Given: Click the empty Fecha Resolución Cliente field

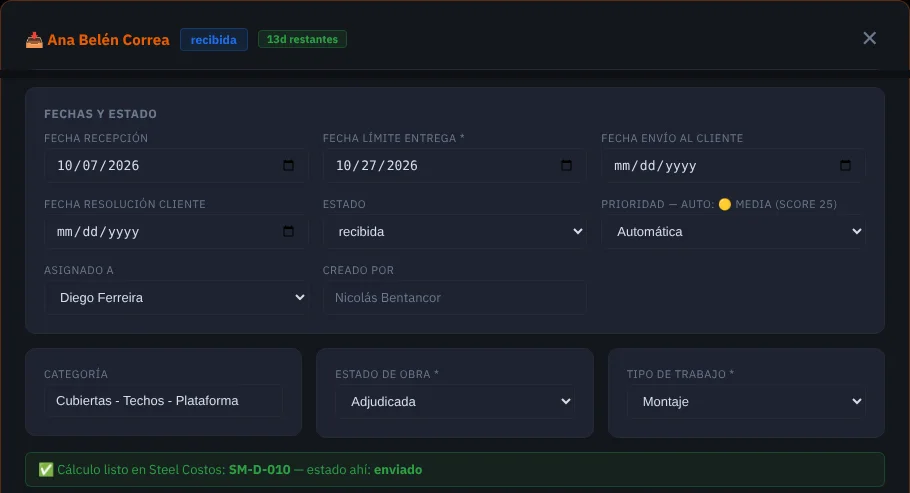Looking at the screenshot, I should click(x=176, y=232).
